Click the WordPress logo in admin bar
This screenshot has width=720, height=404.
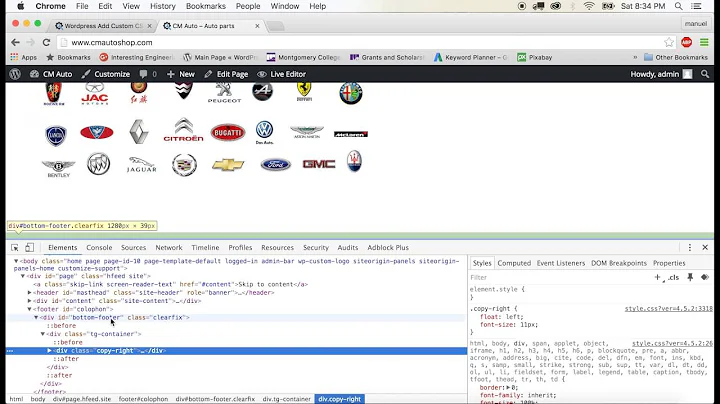(15, 74)
